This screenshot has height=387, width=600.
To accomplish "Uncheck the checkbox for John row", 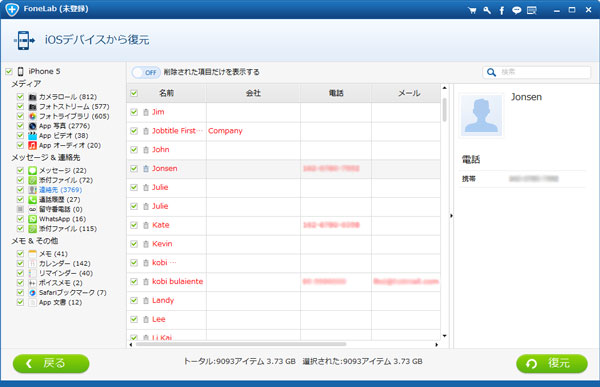I will [x=134, y=150].
